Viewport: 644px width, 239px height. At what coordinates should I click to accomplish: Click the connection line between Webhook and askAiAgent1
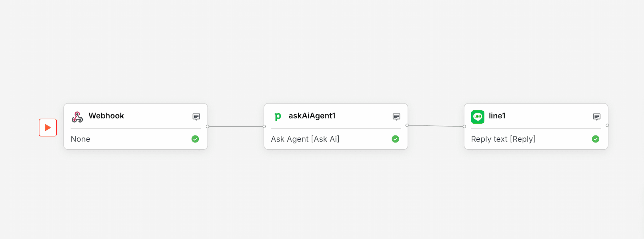236,126
